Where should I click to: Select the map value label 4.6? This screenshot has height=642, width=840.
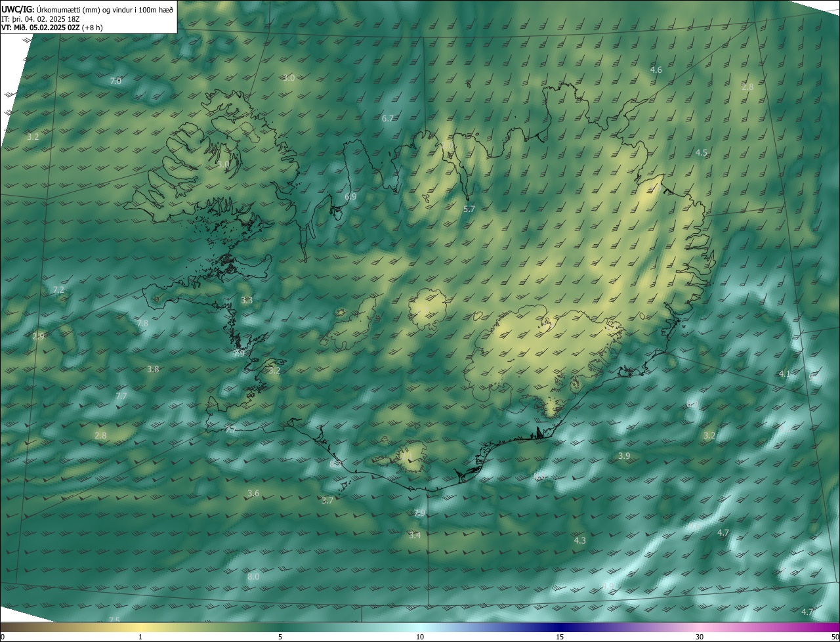[x=656, y=70]
